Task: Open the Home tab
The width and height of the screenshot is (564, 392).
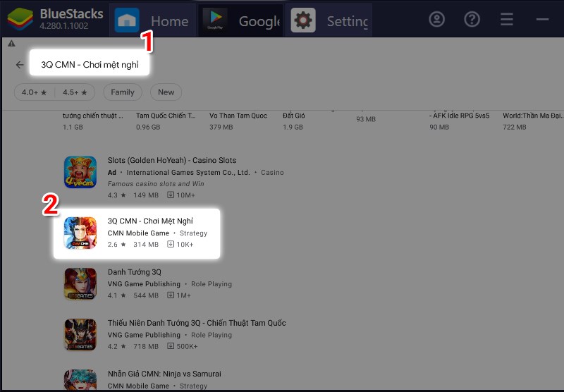Action: click(153, 20)
